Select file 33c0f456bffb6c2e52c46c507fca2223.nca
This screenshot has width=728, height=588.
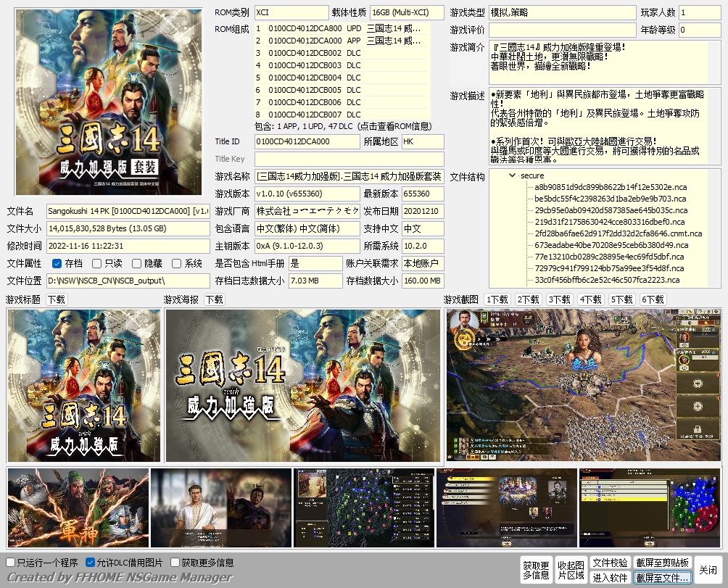click(x=608, y=280)
